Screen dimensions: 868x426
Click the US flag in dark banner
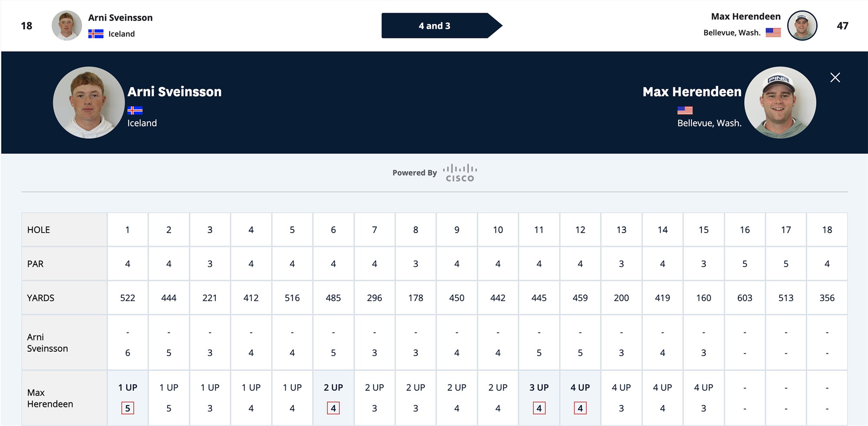tap(685, 110)
